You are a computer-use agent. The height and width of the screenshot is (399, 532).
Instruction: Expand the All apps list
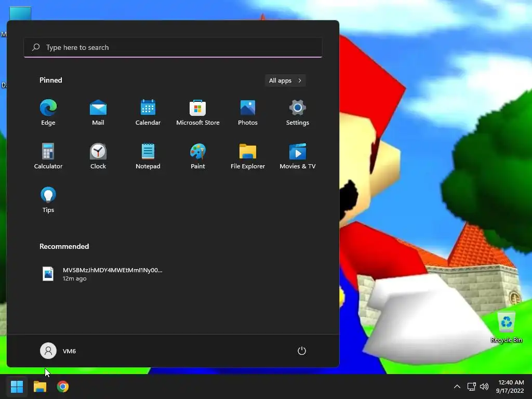285,81
